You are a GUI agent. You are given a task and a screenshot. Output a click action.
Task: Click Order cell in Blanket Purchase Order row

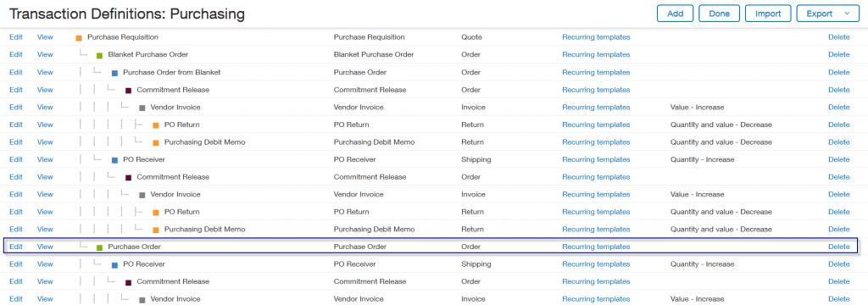[470, 54]
